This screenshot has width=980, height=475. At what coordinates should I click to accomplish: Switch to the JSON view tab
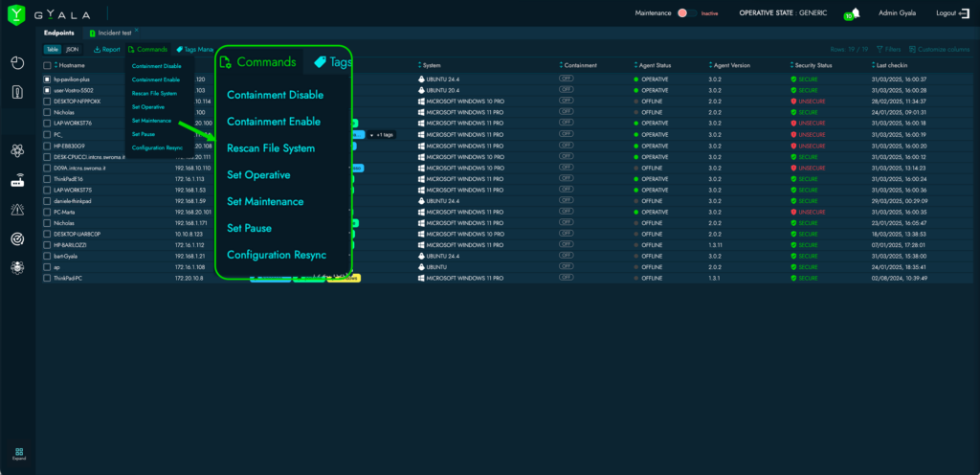tap(73, 49)
